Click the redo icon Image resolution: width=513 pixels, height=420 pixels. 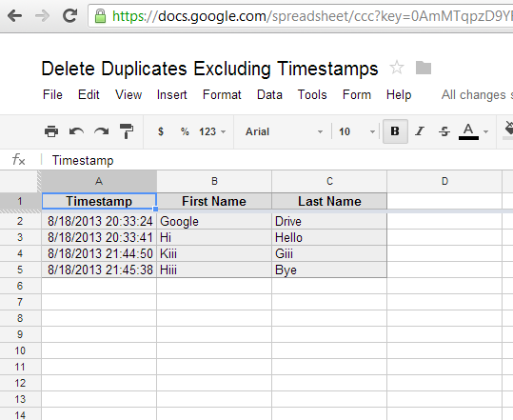[102, 131]
